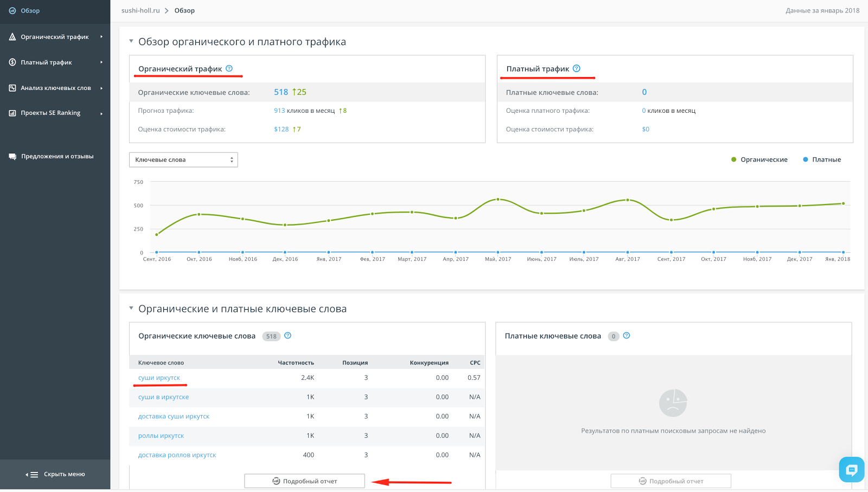This screenshot has height=492, width=868.
Task: Click the Обзор gauge icon in sidebar
Action: 12,10
